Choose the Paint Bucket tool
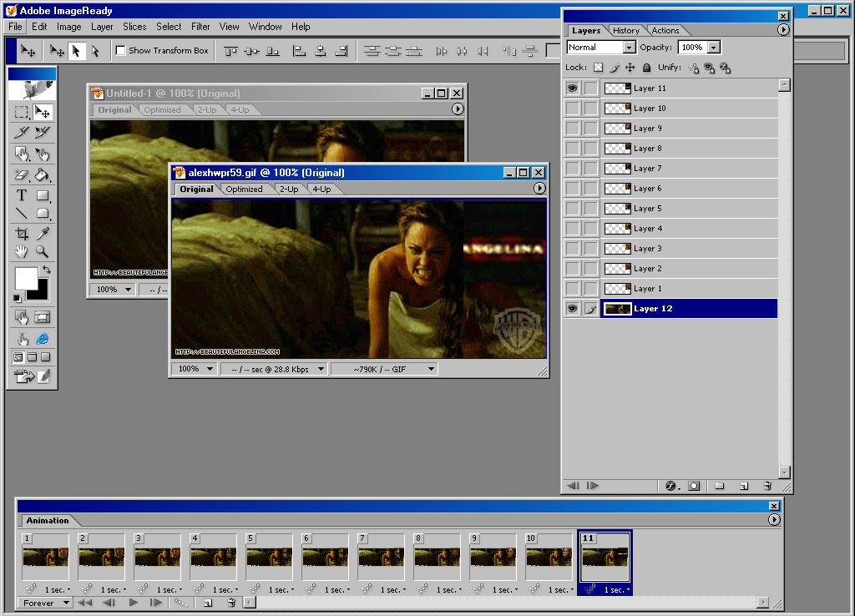This screenshot has width=855, height=616. [x=42, y=175]
